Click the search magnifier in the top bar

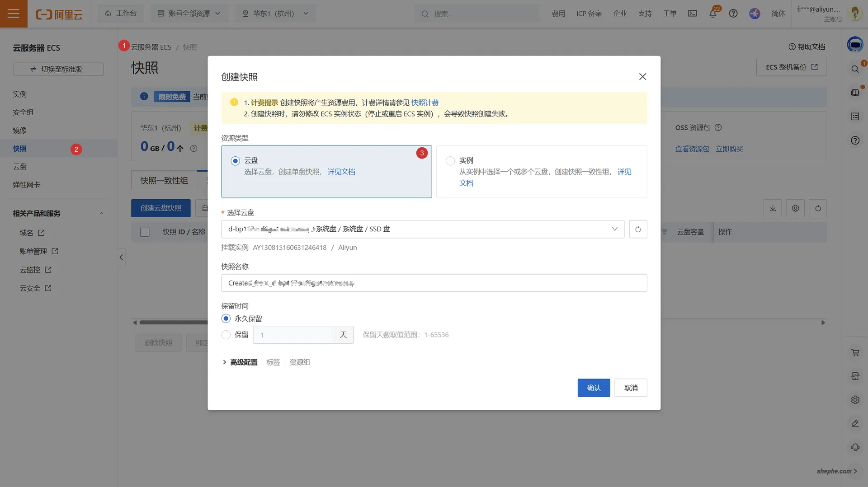click(x=424, y=14)
